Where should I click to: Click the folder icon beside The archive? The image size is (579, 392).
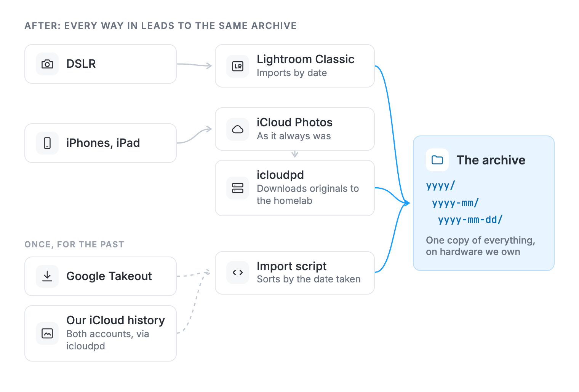click(437, 160)
